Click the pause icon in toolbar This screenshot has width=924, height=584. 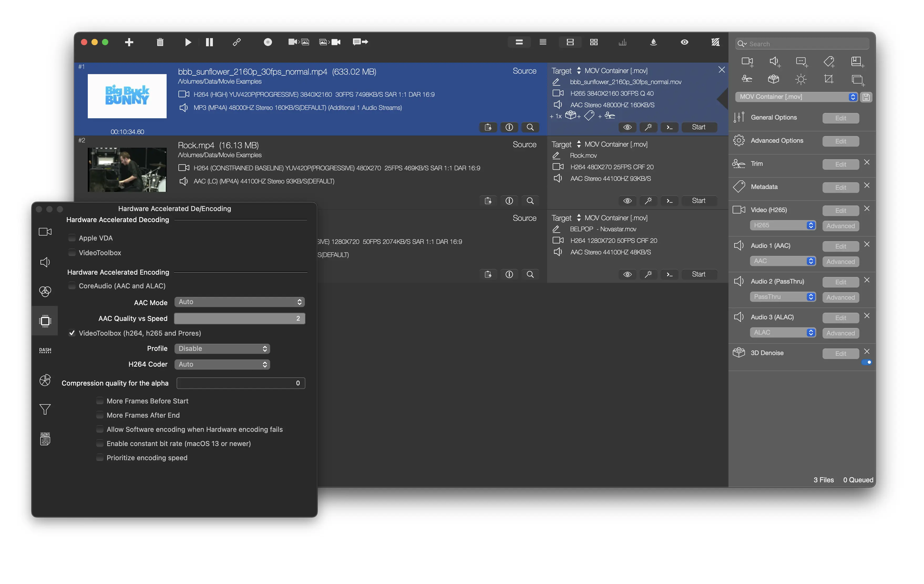[x=209, y=42]
